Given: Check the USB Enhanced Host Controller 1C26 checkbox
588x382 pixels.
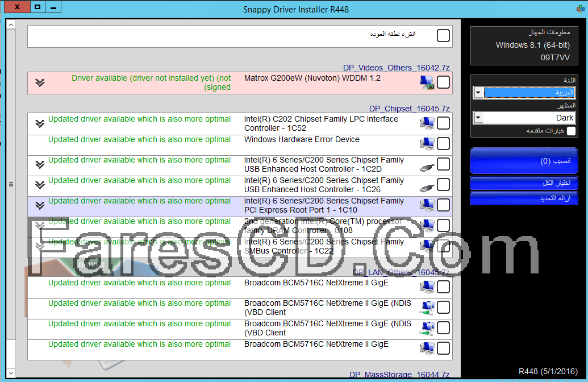Looking at the screenshot, I should [x=443, y=185].
